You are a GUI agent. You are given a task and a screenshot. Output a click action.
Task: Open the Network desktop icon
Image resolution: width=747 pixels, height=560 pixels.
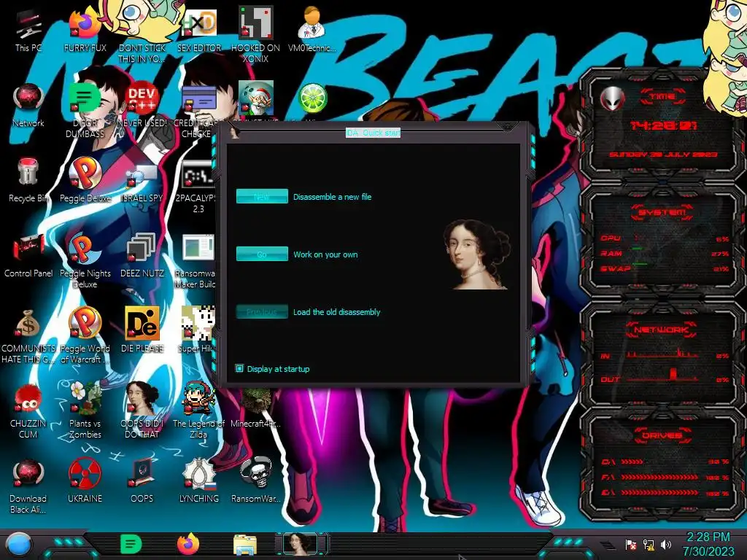[28, 106]
